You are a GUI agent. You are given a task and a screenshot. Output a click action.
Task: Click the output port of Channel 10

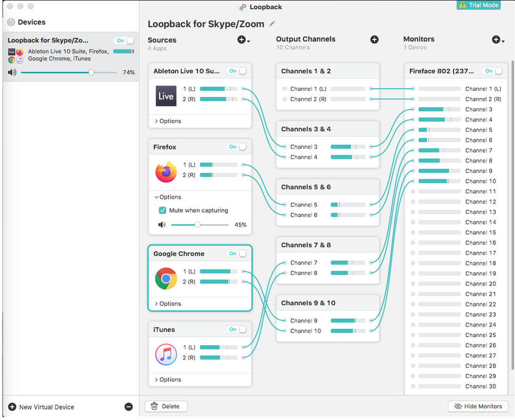point(371,331)
